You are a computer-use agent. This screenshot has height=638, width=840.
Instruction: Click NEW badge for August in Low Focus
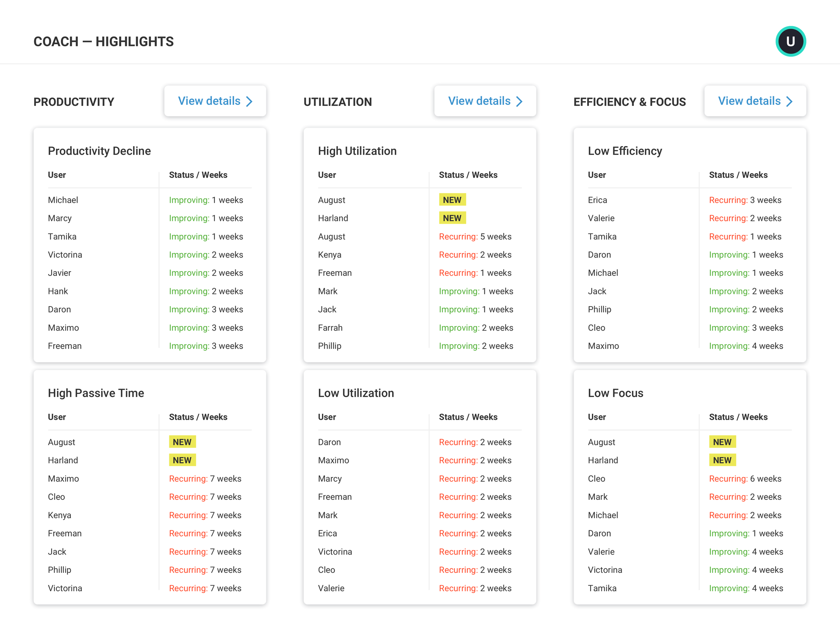pyautogui.click(x=722, y=442)
